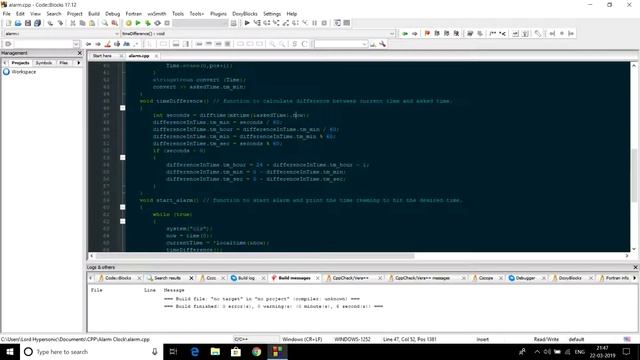Click the Stop debugger icon
Viewport: 640px width, 360px height.
click(x=324, y=23)
